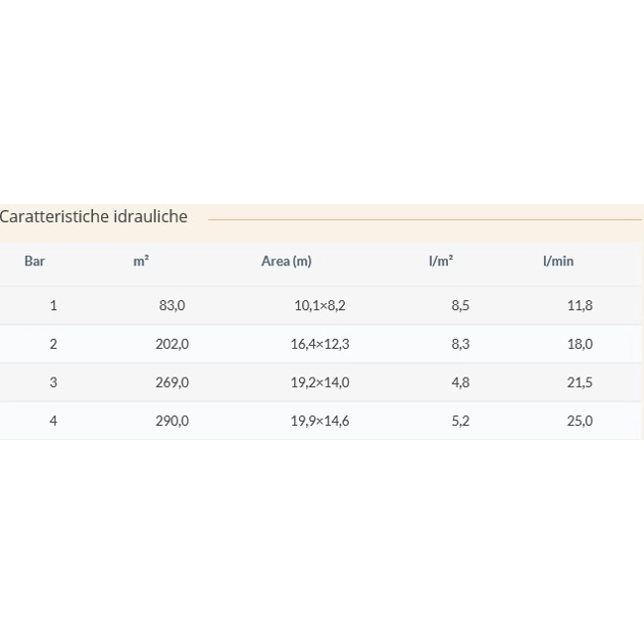Image resolution: width=644 pixels, height=644 pixels.
Task: Click the 269,0 m² value
Action: [x=172, y=382]
